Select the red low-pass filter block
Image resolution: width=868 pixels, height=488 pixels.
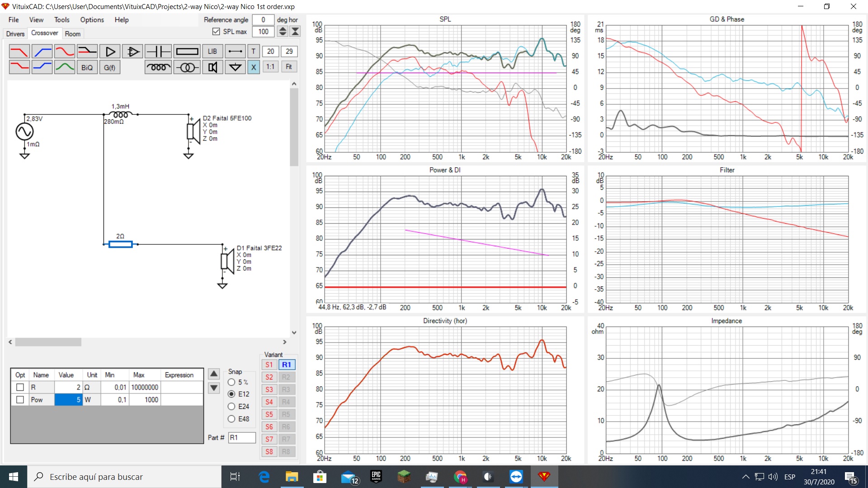19,52
